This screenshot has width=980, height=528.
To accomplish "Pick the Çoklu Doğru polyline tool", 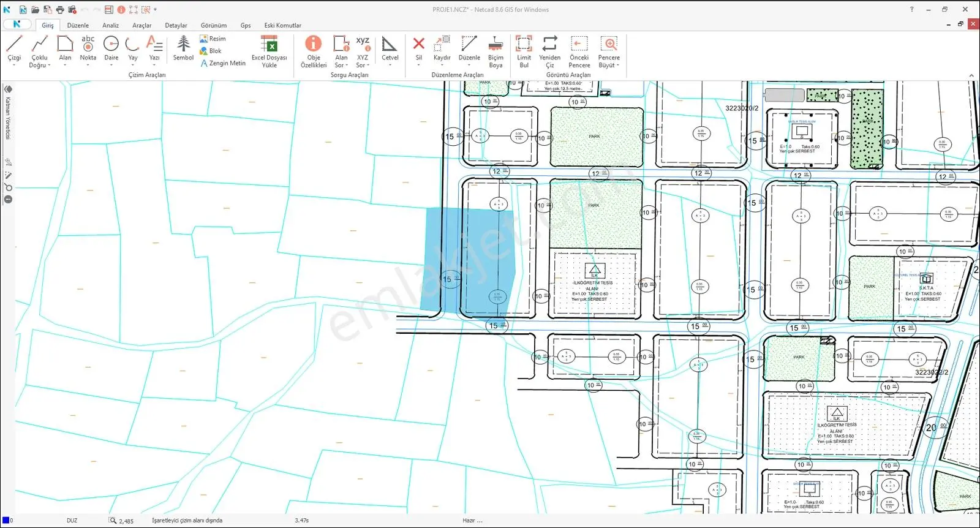I will click(39, 51).
